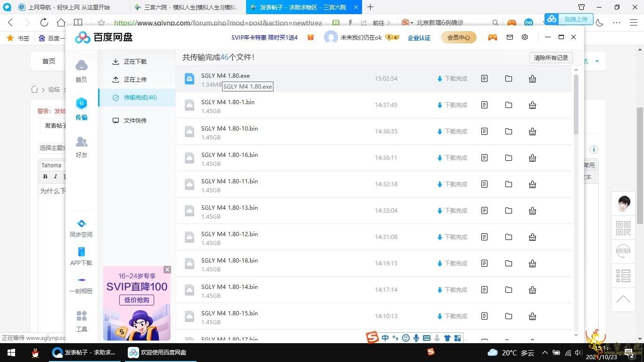This screenshot has width=644, height=362.
Task: View file details for SGLY M4 1.80-15.bin
Action: [x=484, y=316]
